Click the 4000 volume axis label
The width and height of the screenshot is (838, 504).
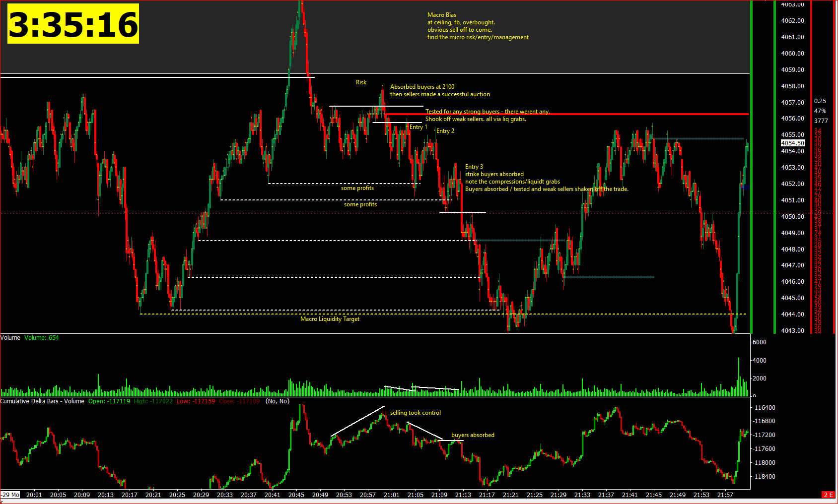[760, 361]
